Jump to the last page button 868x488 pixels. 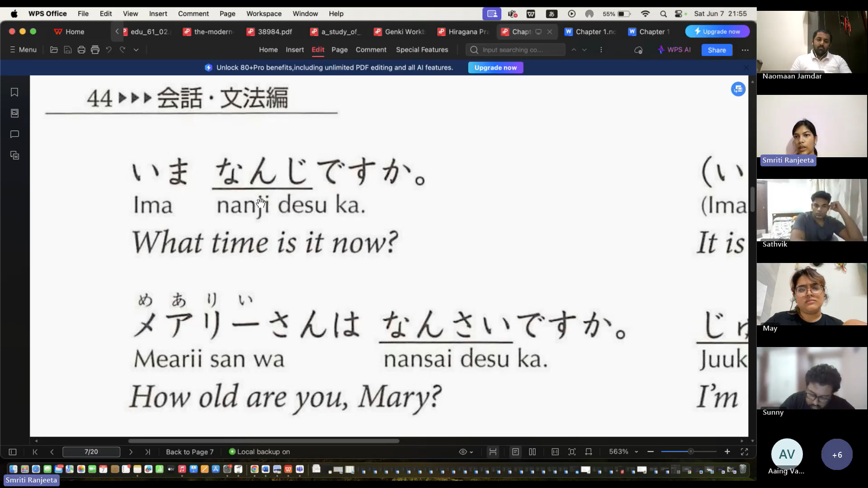coord(148,452)
